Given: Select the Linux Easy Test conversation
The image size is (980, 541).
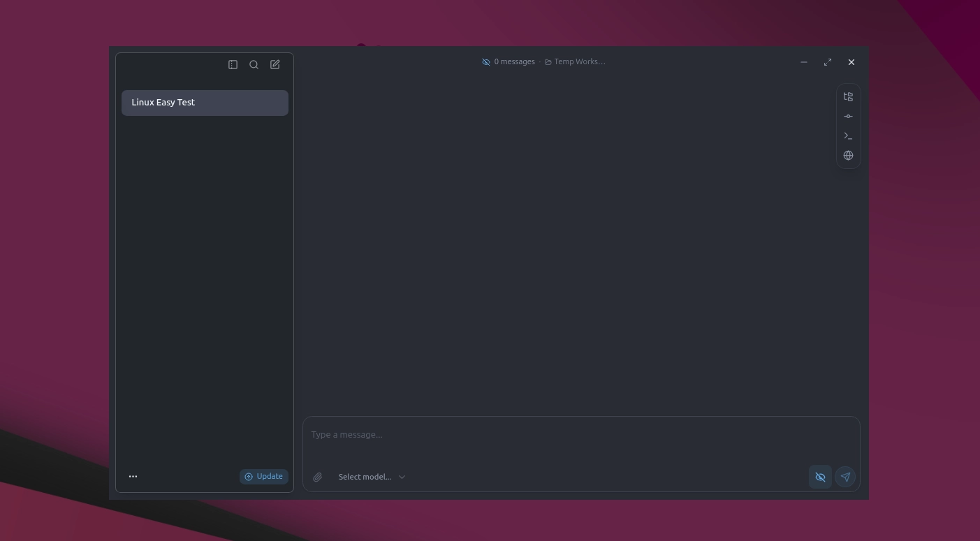Looking at the screenshot, I should click(205, 102).
